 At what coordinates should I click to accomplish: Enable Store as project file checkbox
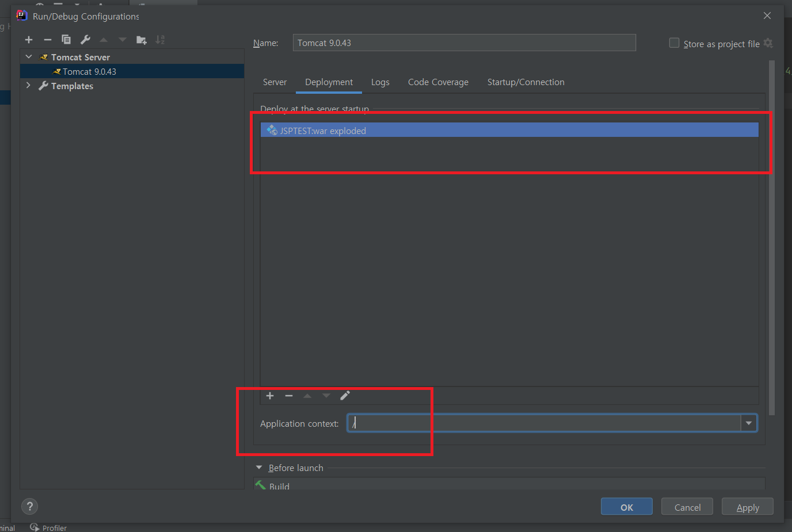pyautogui.click(x=674, y=43)
